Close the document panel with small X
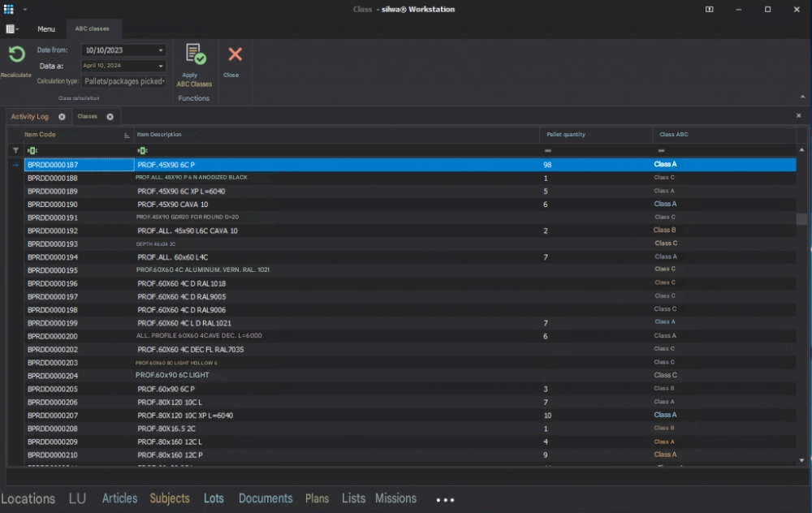Viewport: 812px width, 513px height. coord(798,115)
